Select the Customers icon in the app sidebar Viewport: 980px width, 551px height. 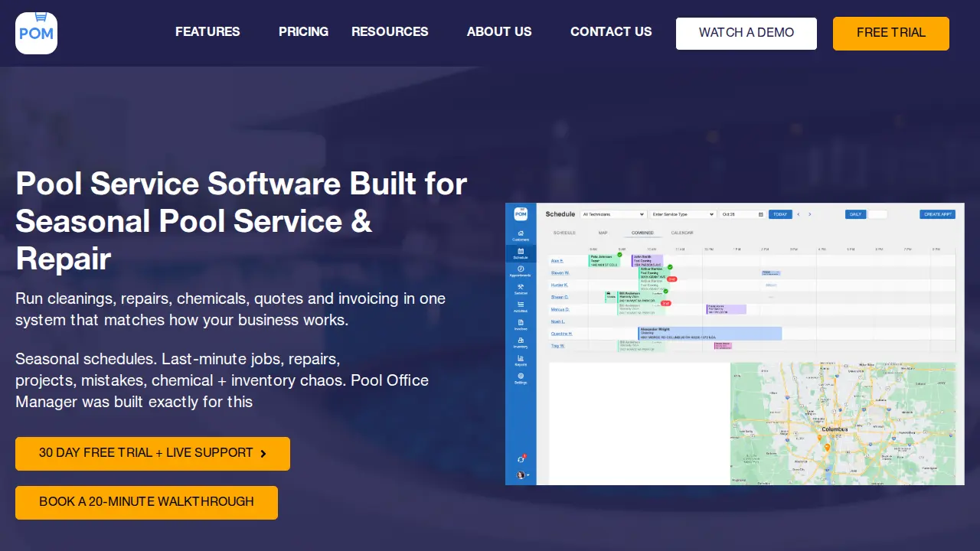pos(521,235)
